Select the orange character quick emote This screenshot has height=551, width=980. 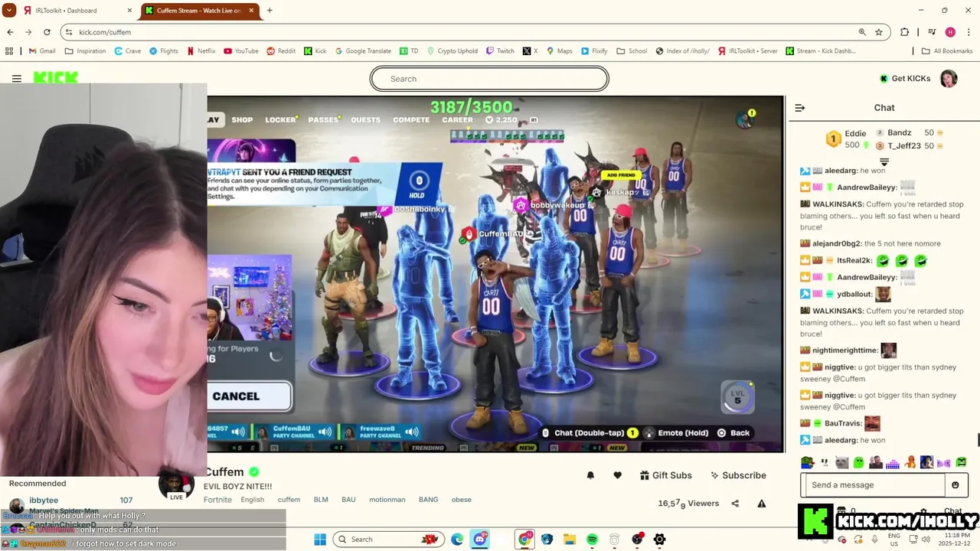[x=910, y=462]
